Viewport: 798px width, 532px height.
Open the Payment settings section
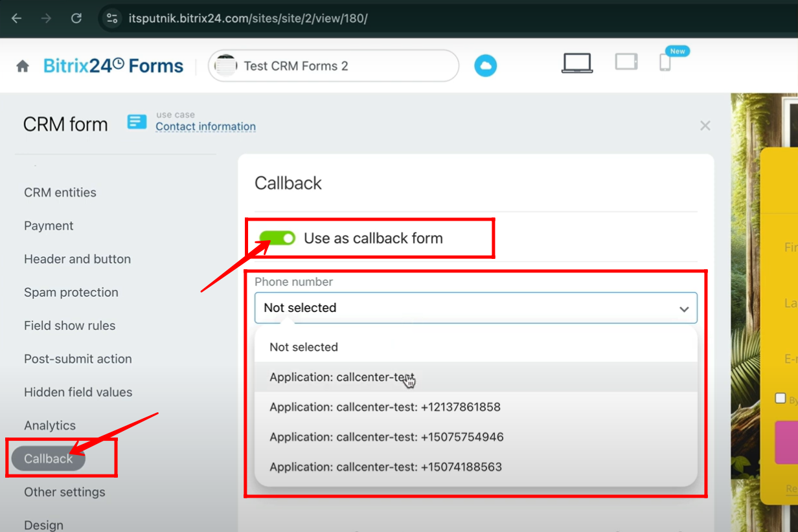click(49, 226)
